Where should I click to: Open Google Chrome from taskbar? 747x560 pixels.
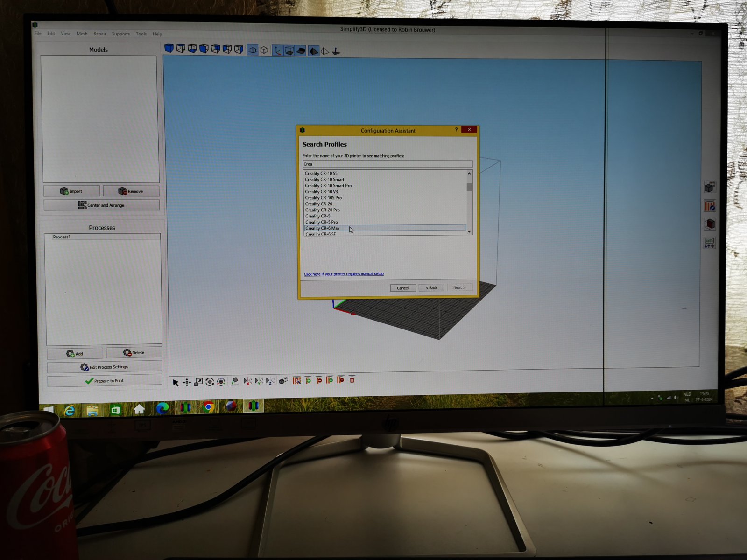click(x=208, y=407)
